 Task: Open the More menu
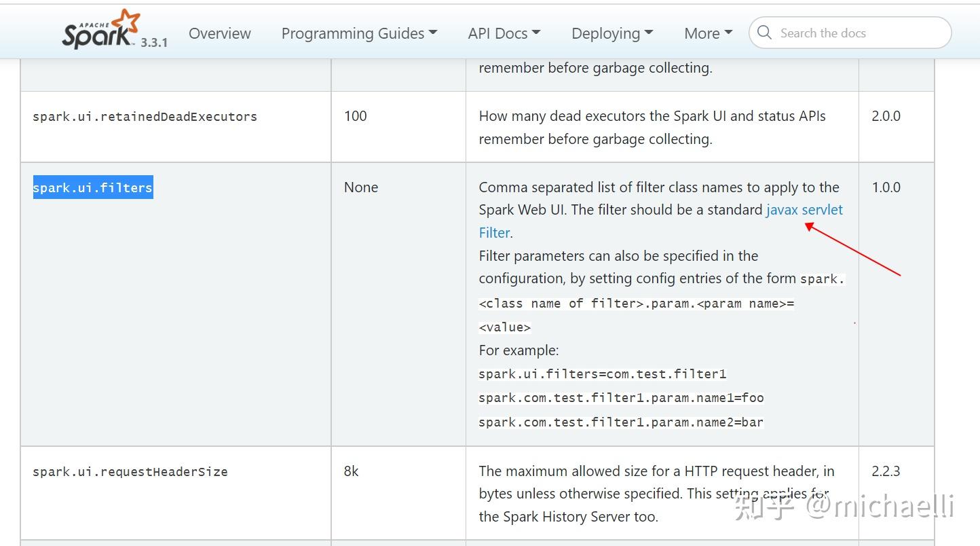pyautogui.click(x=707, y=33)
